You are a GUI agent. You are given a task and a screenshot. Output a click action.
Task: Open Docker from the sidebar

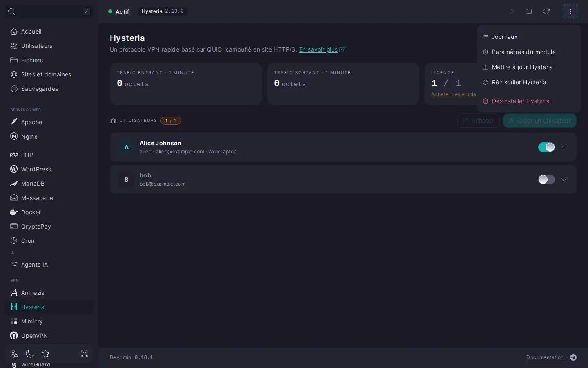(x=49, y=212)
